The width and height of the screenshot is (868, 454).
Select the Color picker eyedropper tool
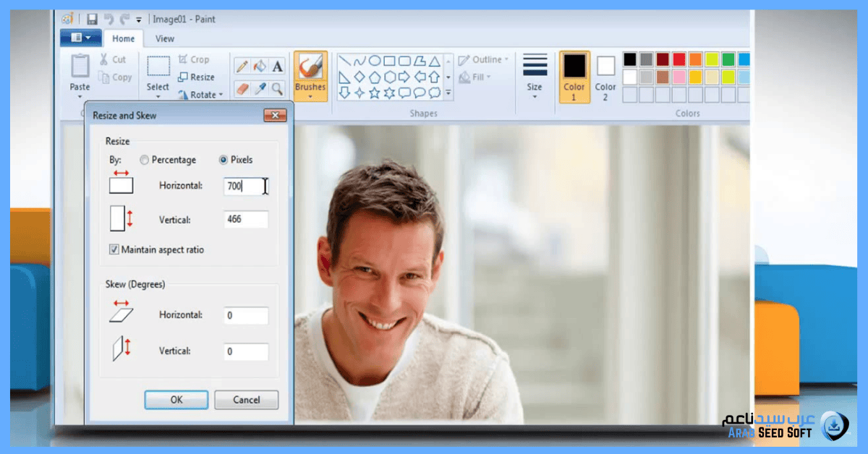tap(260, 88)
